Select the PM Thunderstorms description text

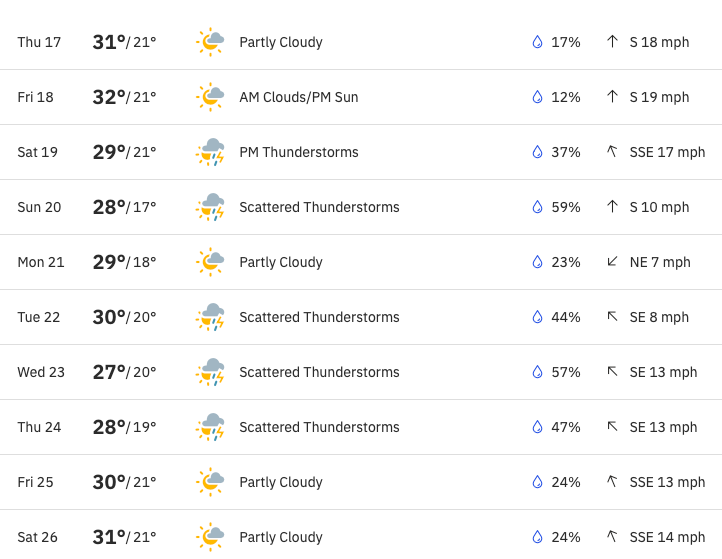coord(298,152)
